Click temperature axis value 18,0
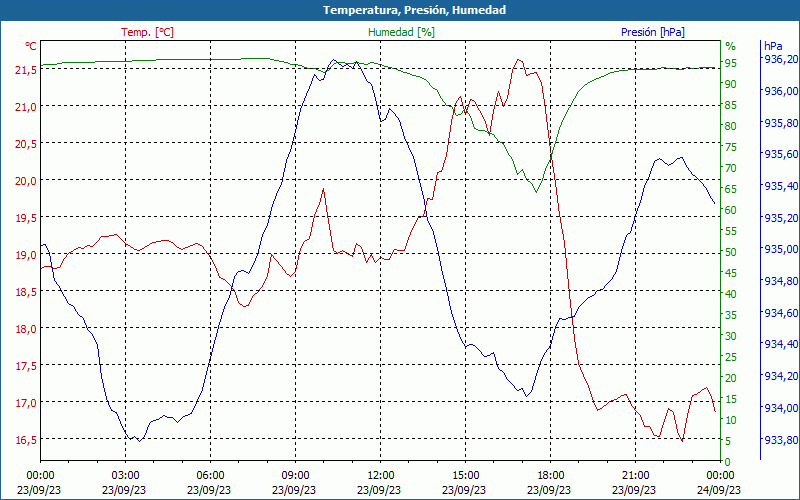 coord(26,329)
